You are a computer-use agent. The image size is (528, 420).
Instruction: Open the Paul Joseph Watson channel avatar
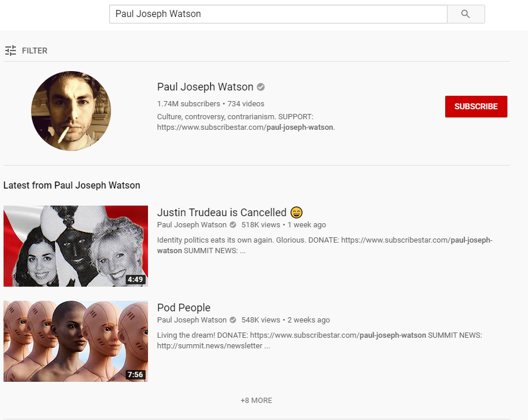pyautogui.click(x=71, y=111)
